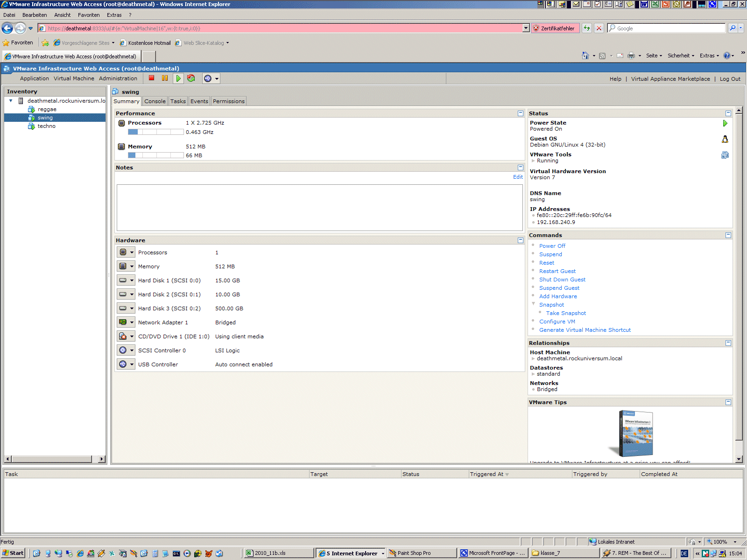The width and height of the screenshot is (747, 560).
Task: Select the techno virtual machine
Action: (47, 126)
